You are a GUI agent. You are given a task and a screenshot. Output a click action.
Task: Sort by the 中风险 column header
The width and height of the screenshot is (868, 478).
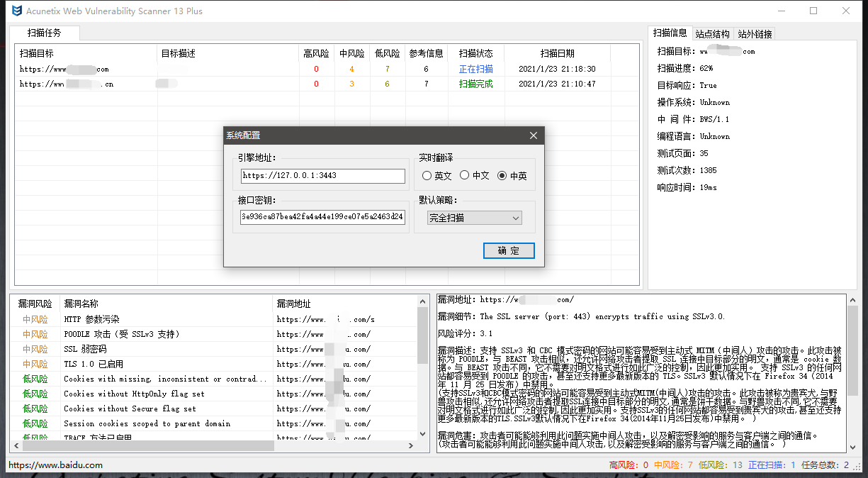click(352, 53)
